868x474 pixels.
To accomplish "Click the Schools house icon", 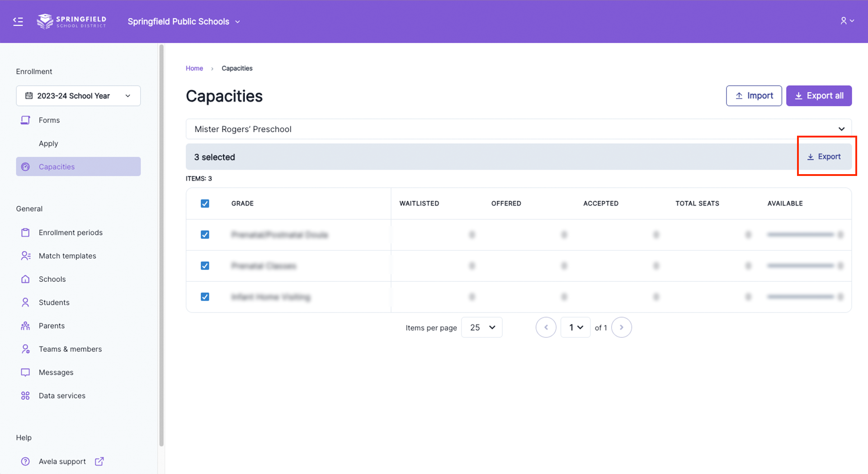I will 25,279.
